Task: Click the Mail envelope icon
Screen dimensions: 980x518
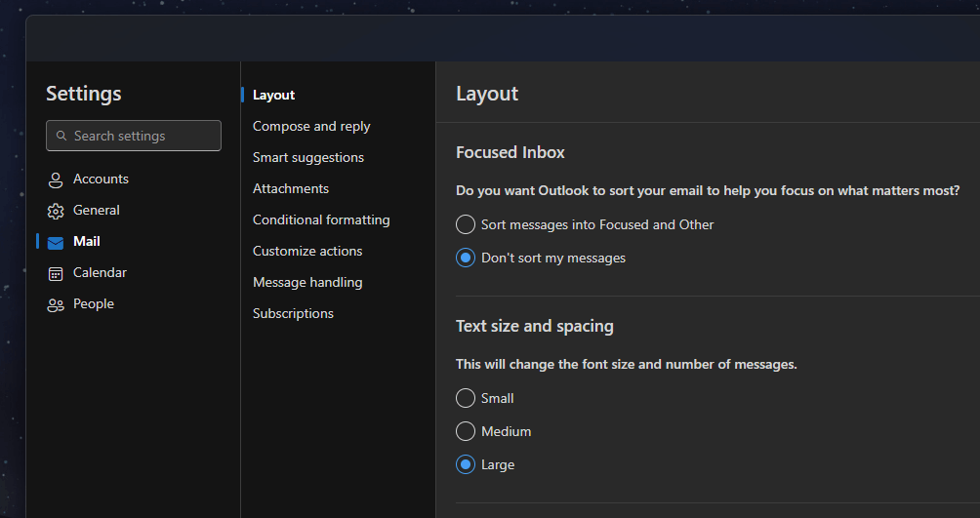Action: pyautogui.click(x=56, y=242)
